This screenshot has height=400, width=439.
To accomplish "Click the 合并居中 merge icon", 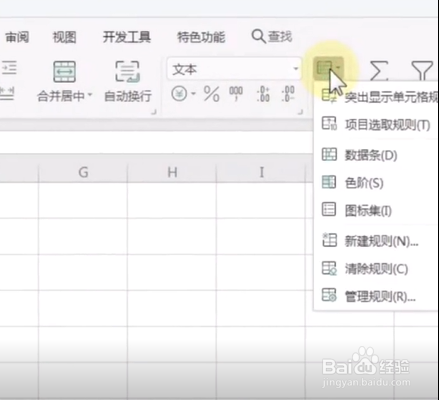I will [64, 71].
